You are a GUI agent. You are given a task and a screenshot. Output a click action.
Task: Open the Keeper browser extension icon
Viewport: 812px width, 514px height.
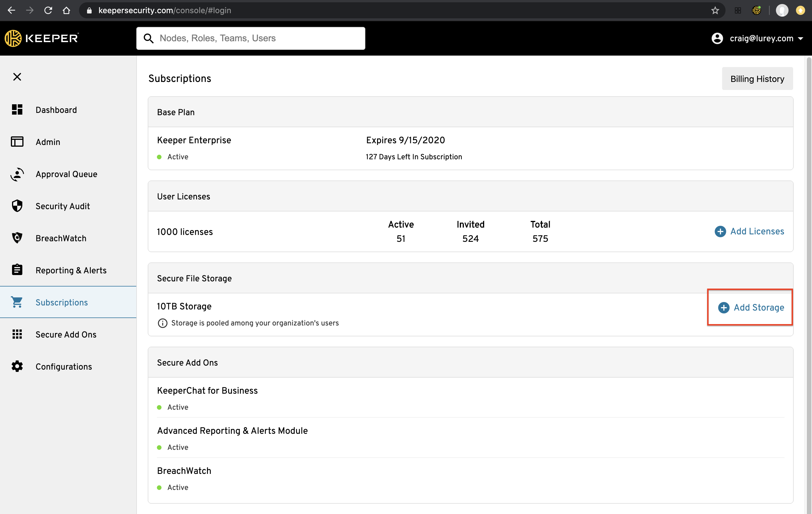coord(756,11)
